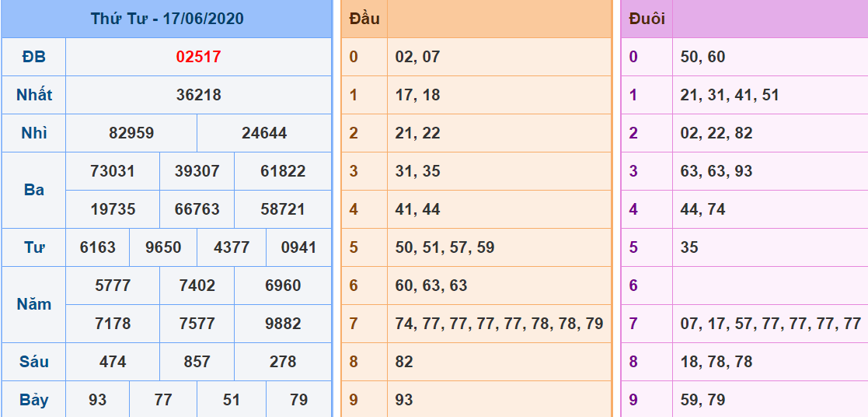The image size is (868, 417).
Task: Select the "Năm" prize row label
Action: coord(34,304)
